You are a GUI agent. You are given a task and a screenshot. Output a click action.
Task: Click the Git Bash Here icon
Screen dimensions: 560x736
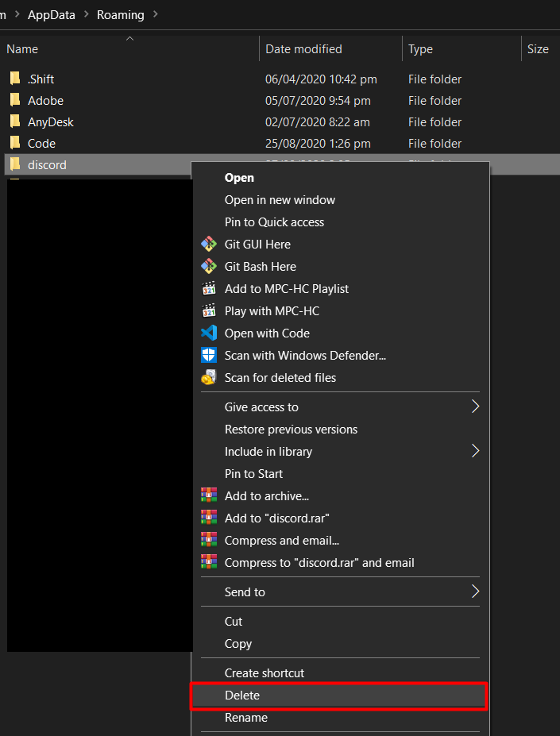click(209, 266)
